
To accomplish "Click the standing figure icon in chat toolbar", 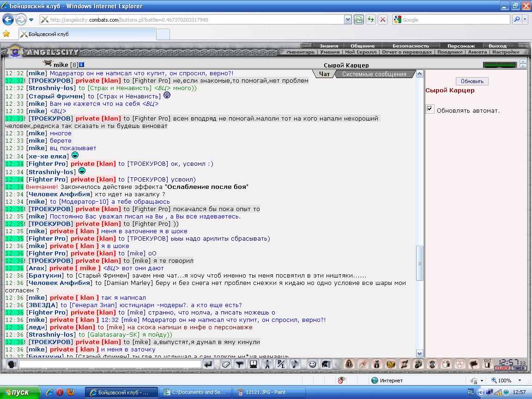I will click(267, 364).
